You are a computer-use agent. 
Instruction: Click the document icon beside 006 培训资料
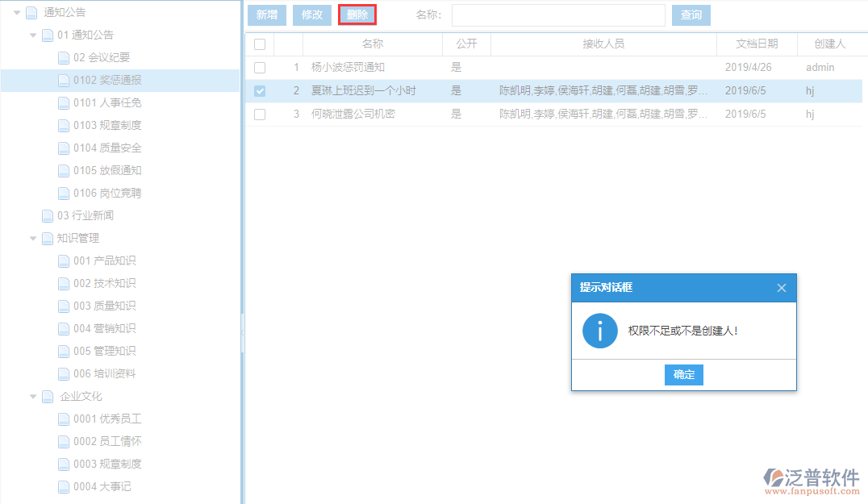63,373
